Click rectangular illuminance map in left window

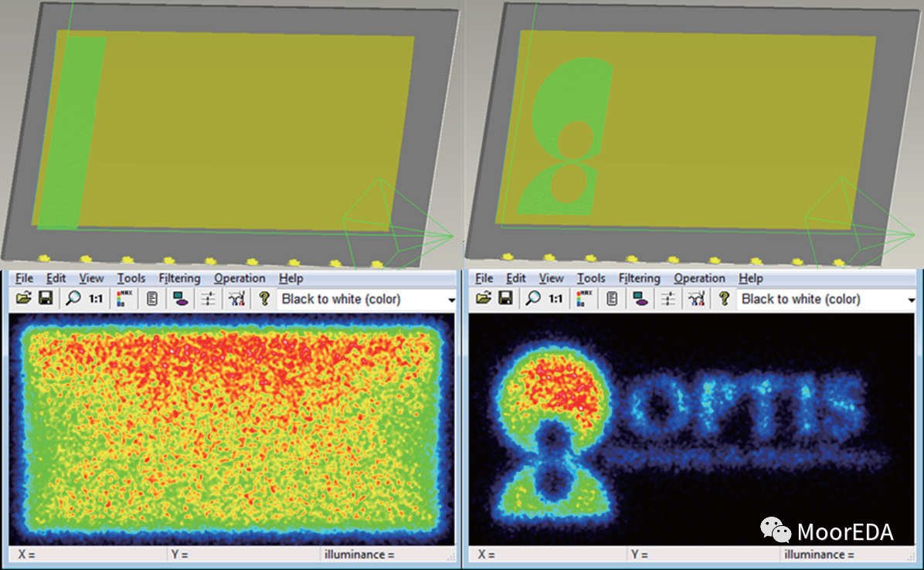point(232,429)
